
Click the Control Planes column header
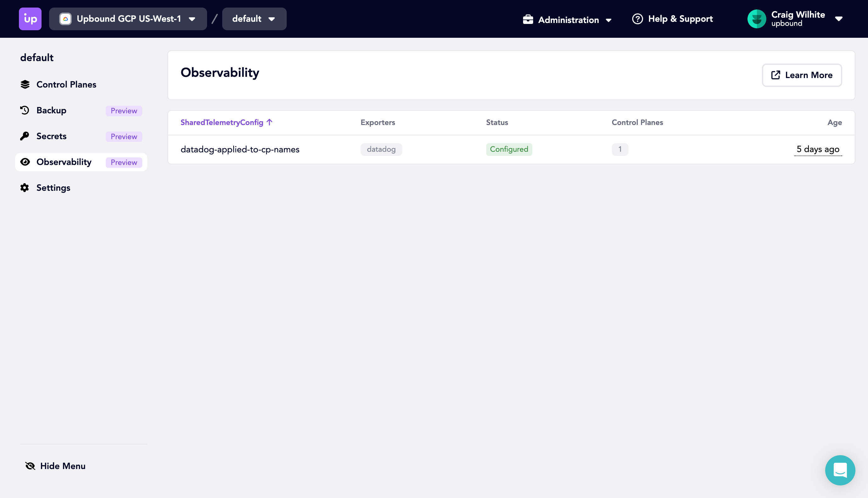coord(637,122)
